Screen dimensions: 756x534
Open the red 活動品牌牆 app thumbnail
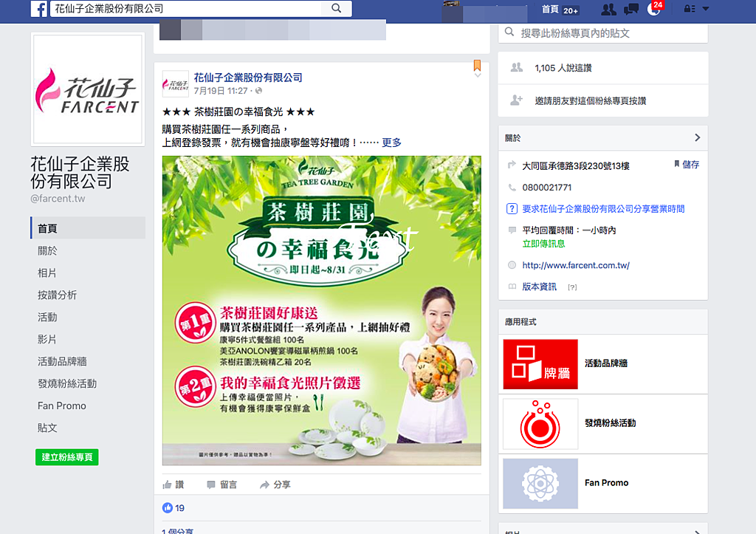[540, 363]
